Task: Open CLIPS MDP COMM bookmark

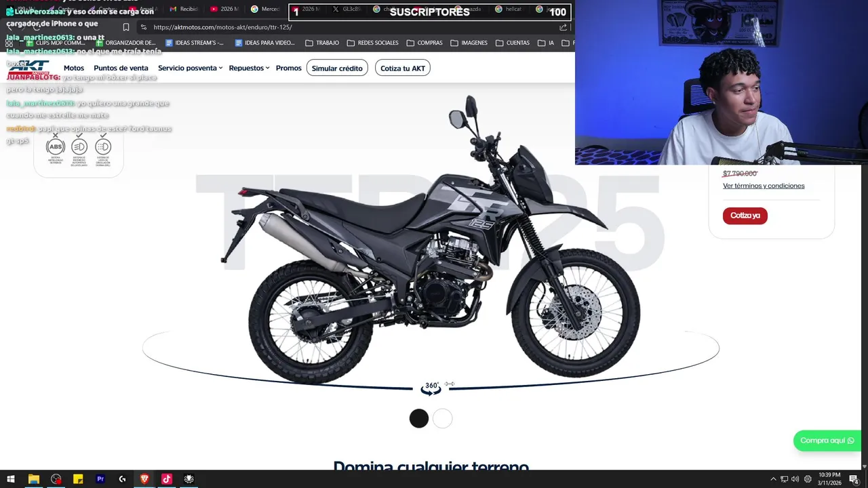Action: coord(56,43)
